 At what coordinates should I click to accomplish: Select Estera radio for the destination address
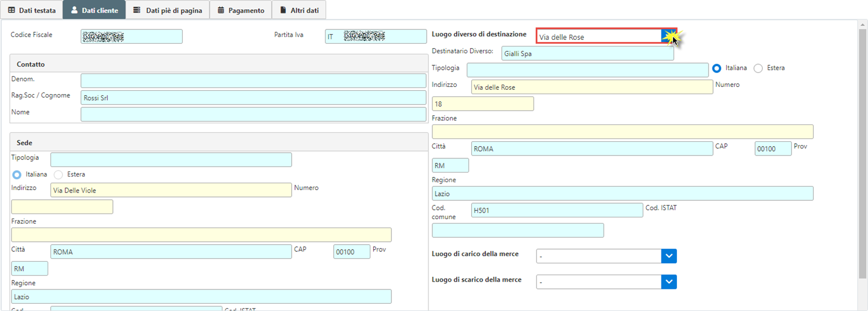758,68
